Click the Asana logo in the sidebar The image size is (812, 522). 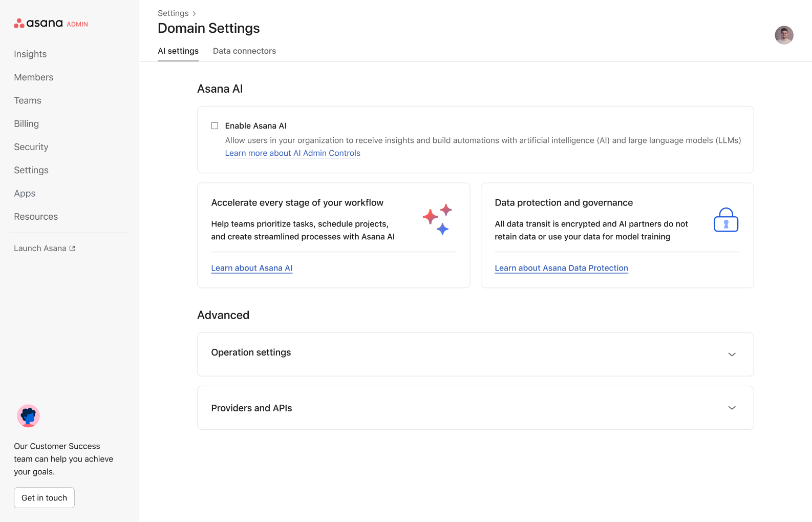[38, 24]
